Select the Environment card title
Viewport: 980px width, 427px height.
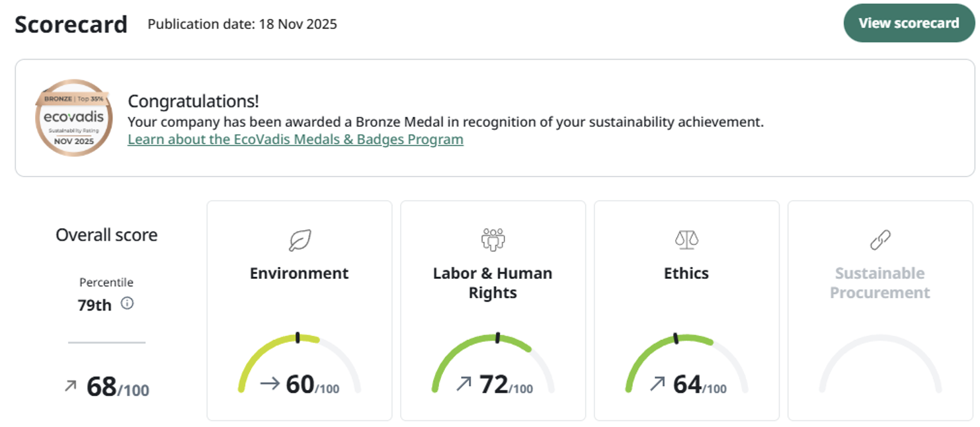tap(299, 274)
